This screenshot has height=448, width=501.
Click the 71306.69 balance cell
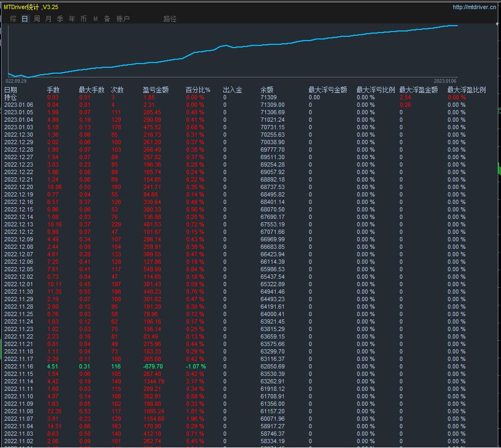272,112
